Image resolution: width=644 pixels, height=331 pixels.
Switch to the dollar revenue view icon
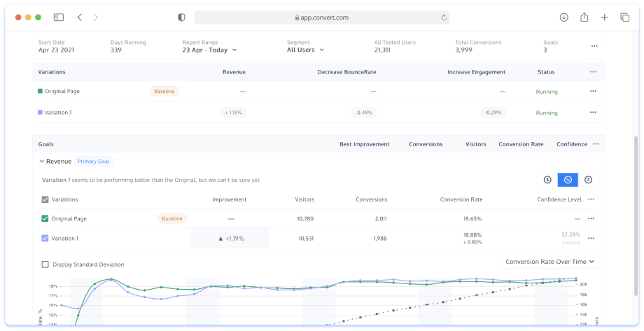tap(547, 180)
